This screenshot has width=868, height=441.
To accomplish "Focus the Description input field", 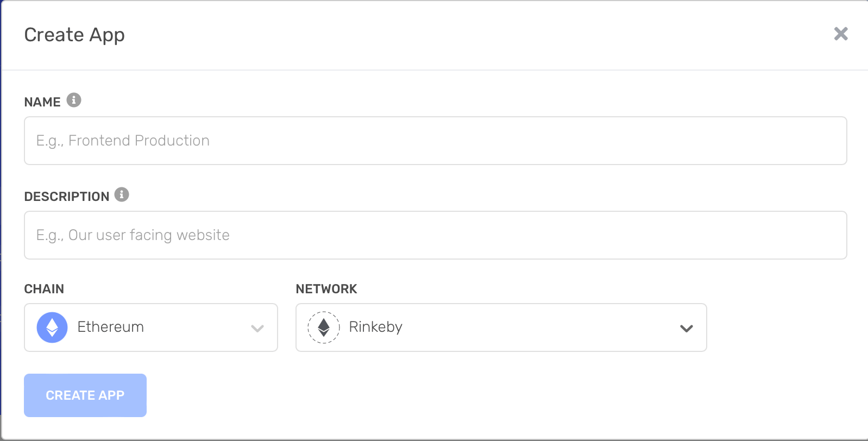I will click(x=436, y=235).
